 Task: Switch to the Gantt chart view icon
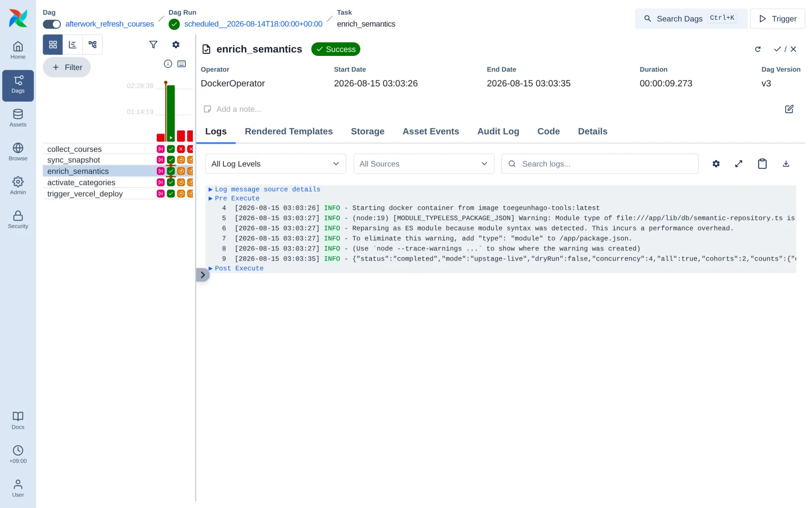pyautogui.click(x=73, y=45)
